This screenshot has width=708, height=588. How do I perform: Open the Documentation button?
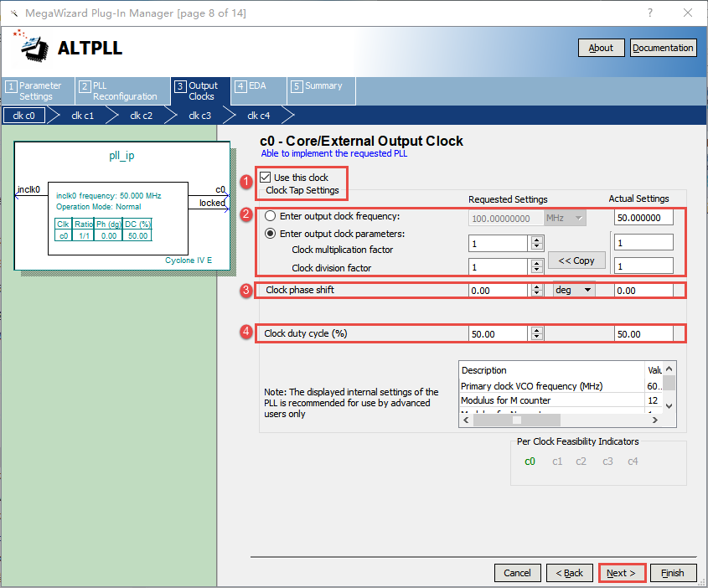[663, 48]
